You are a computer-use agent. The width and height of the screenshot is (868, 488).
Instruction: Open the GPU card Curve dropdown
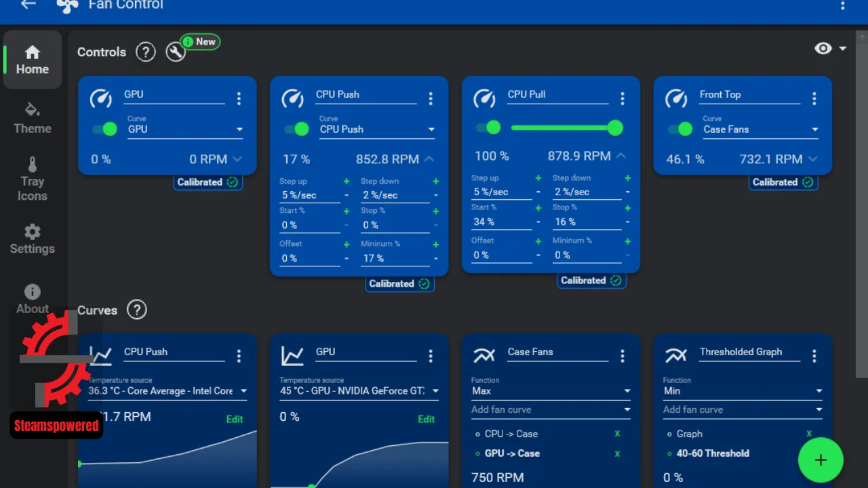coord(185,129)
